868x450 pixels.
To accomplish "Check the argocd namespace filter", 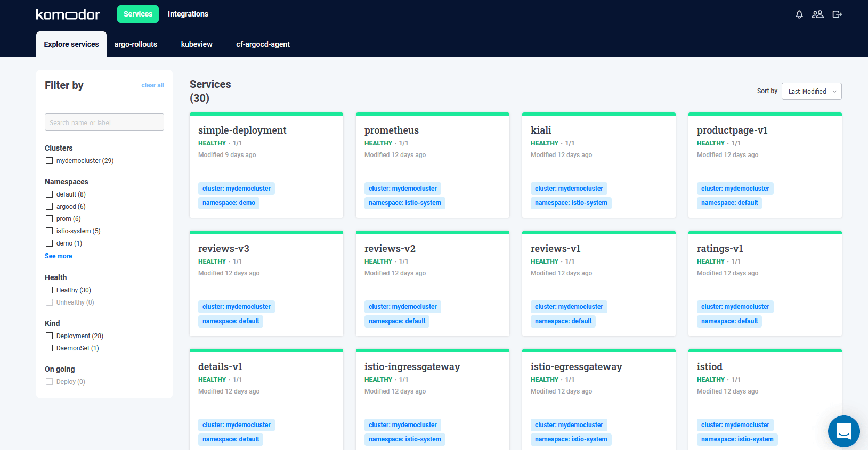I will click(50, 207).
